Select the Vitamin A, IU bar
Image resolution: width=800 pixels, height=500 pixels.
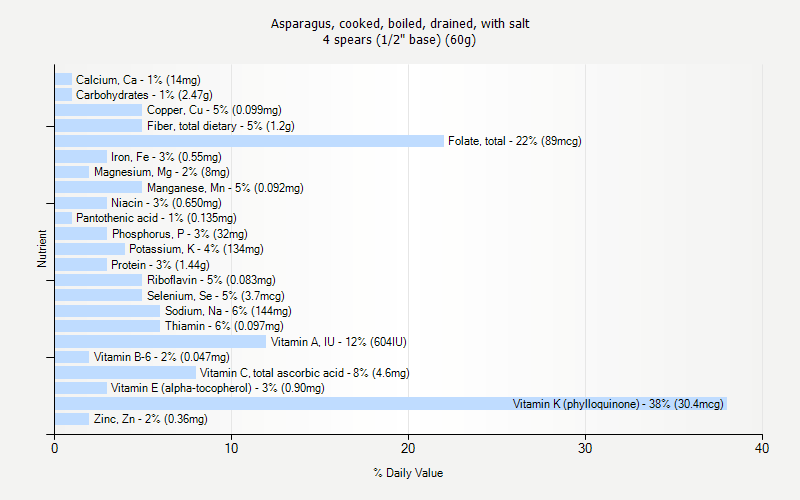(x=160, y=342)
